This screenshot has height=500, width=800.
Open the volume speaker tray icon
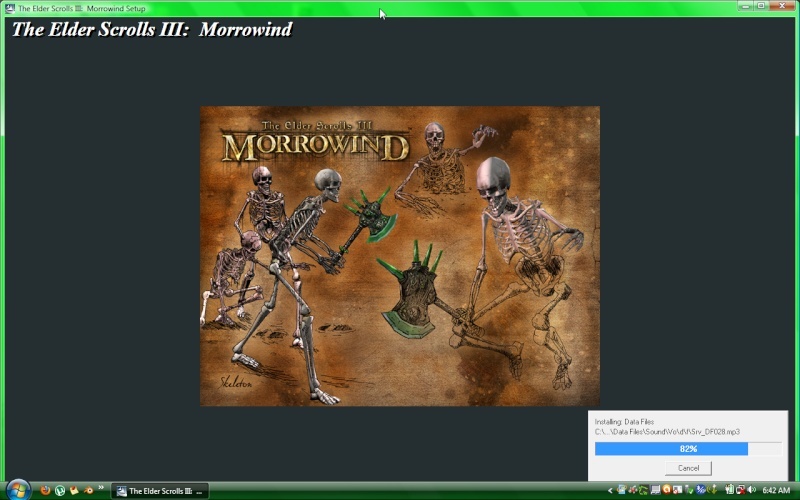pos(752,490)
